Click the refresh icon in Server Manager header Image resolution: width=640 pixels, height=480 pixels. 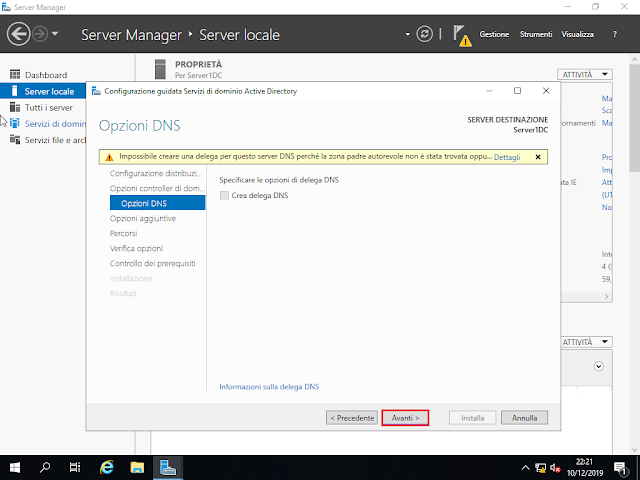coord(424,34)
